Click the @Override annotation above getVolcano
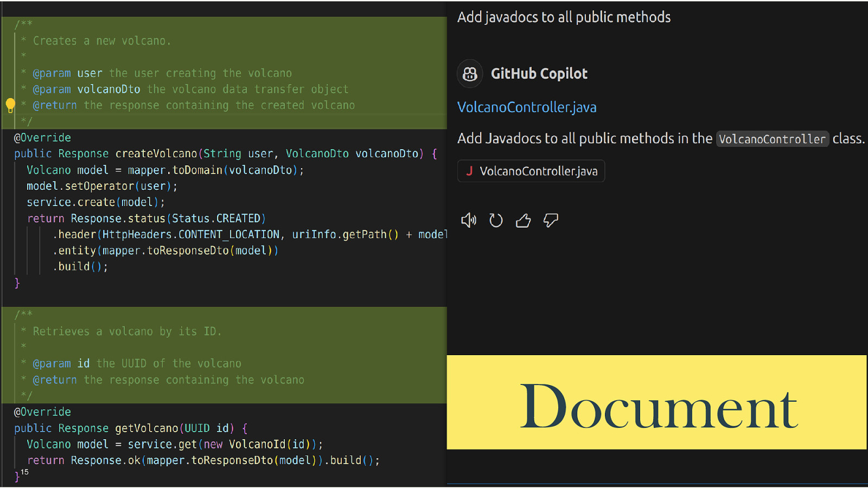 coord(42,412)
